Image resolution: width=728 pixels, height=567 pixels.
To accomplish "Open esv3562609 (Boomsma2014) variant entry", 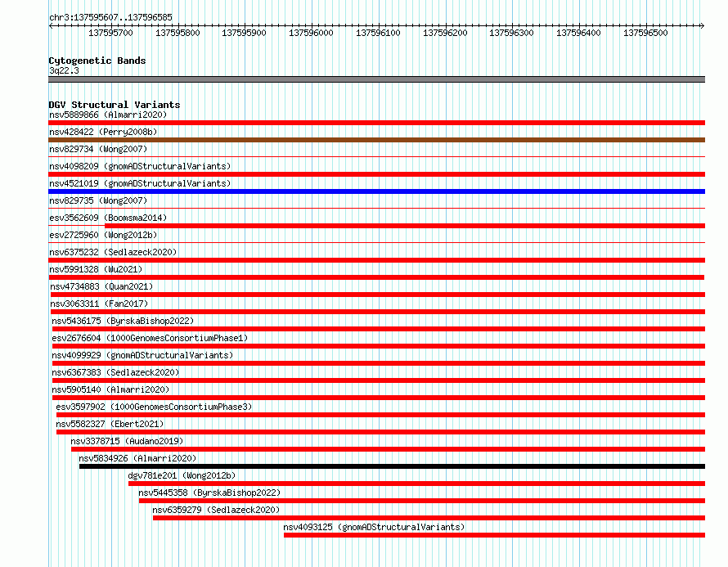I will (x=108, y=218).
